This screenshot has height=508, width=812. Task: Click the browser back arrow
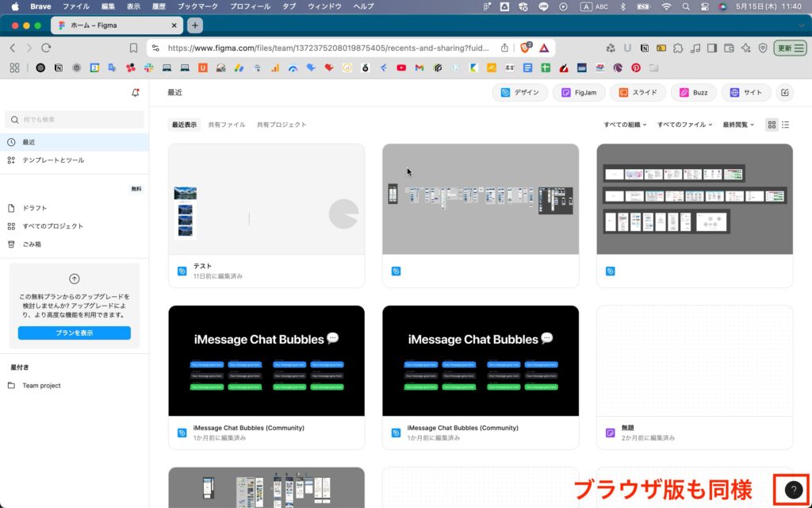coord(13,48)
